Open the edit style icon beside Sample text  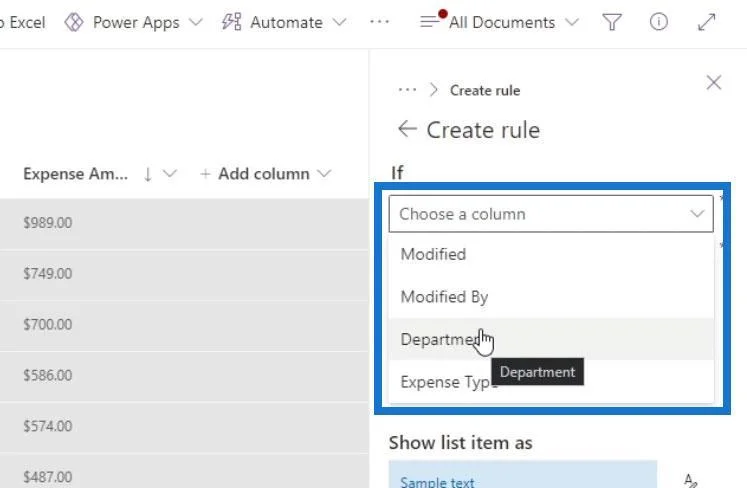[x=690, y=480]
